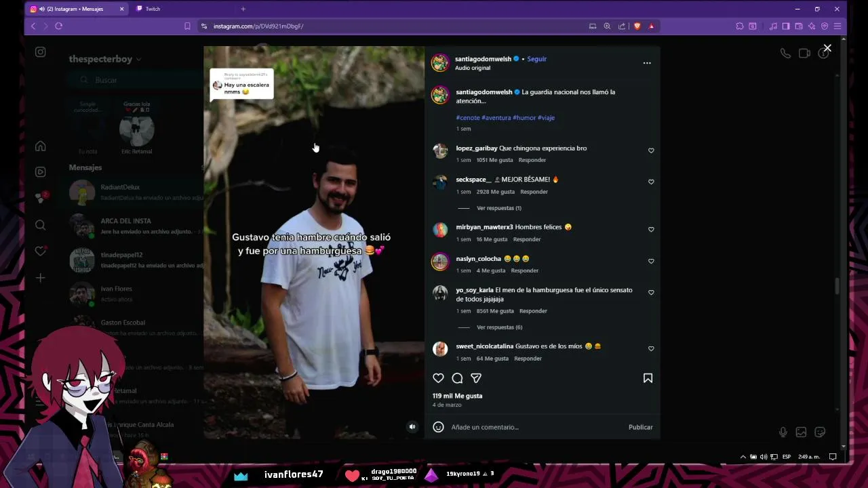Image resolution: width=868 pixels, height=488 pixels.
Task: Open Reels from the Instagram sidebar
Action: point(41,172)
